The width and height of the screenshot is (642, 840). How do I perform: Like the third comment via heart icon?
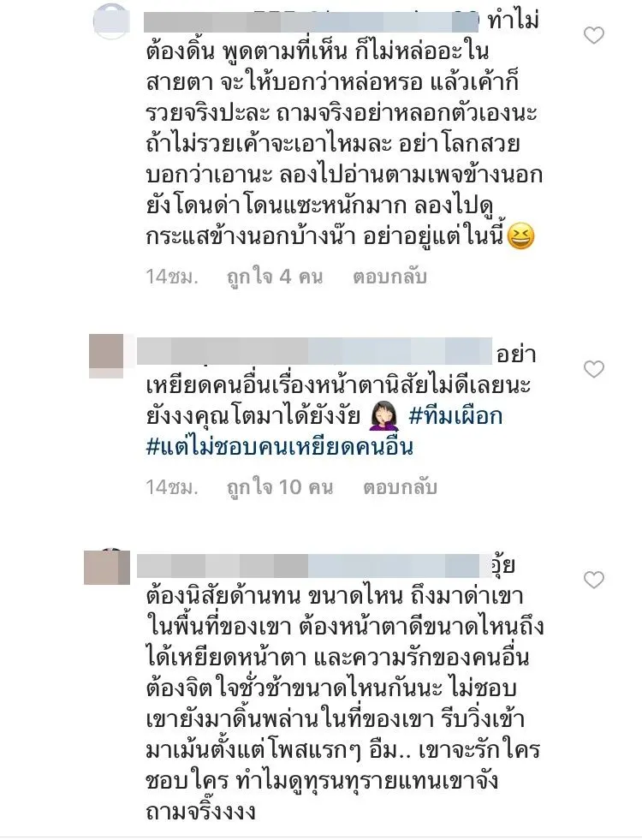pos(593,580)
